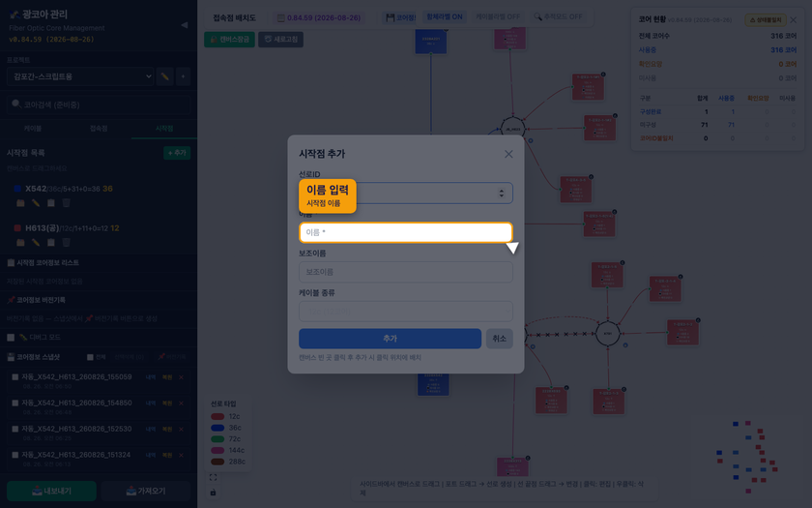
Task: Click the lock icon below fullscreen
Action: pos(213,492)
